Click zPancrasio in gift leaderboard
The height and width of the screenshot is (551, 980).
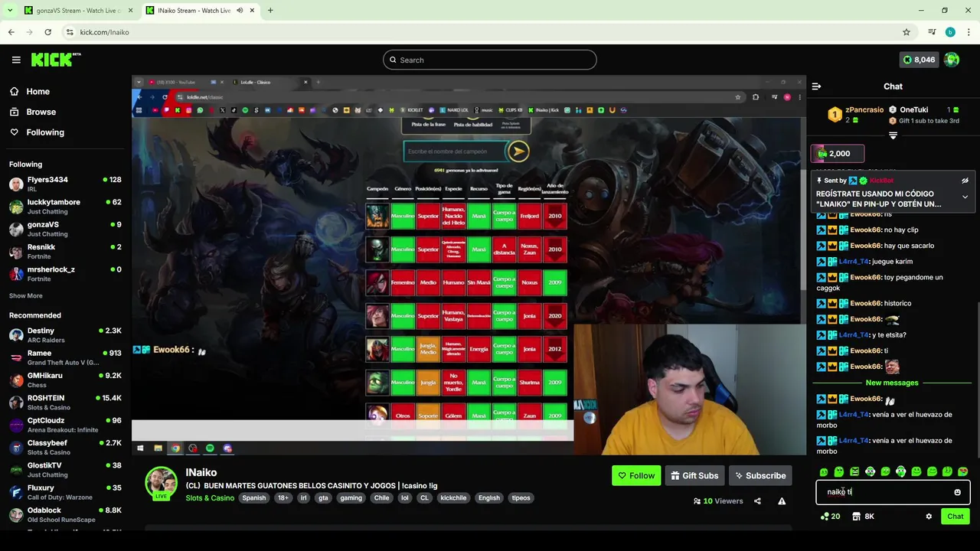tap(864, 110)
